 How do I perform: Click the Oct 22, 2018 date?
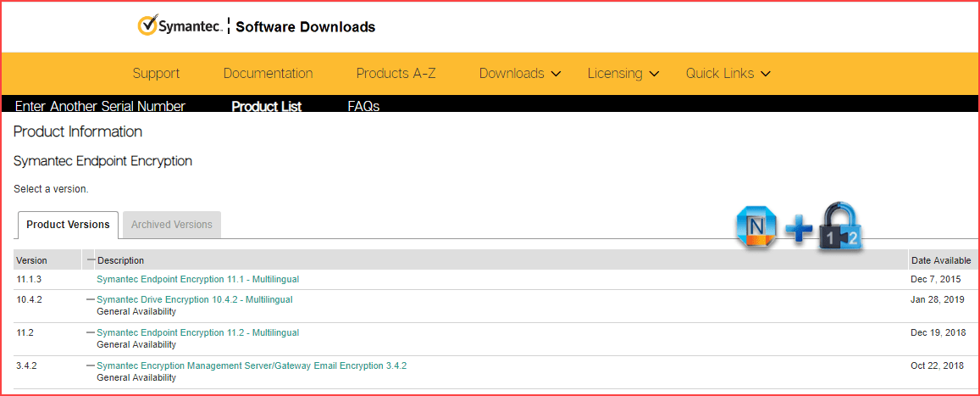pos(938,365)
